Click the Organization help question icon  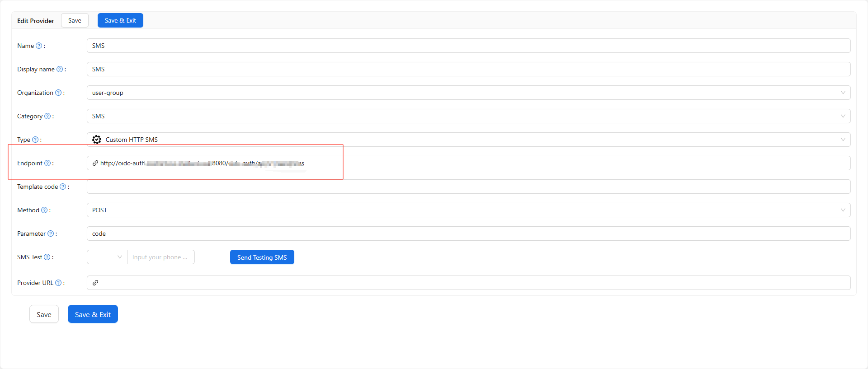(58, 93)
